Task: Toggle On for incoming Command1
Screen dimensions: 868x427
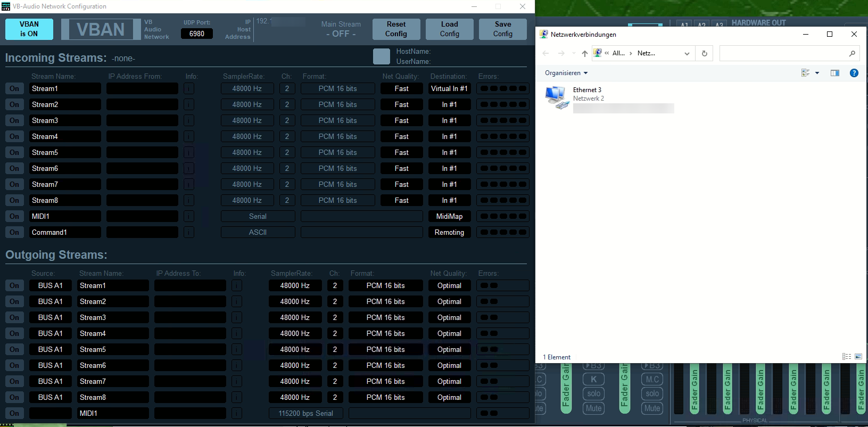Action: pyautogui.click(x=14, y=233)
